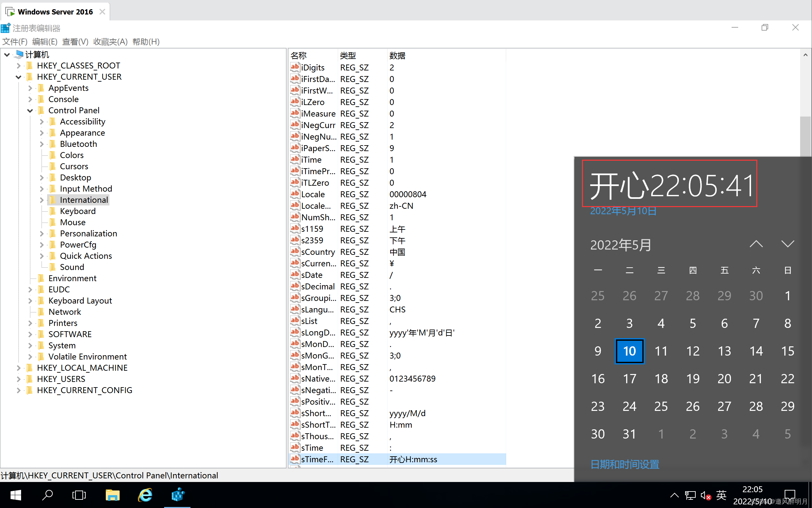
Task: Click the 计算机 computer icon in tree
Action: [19, 54]
